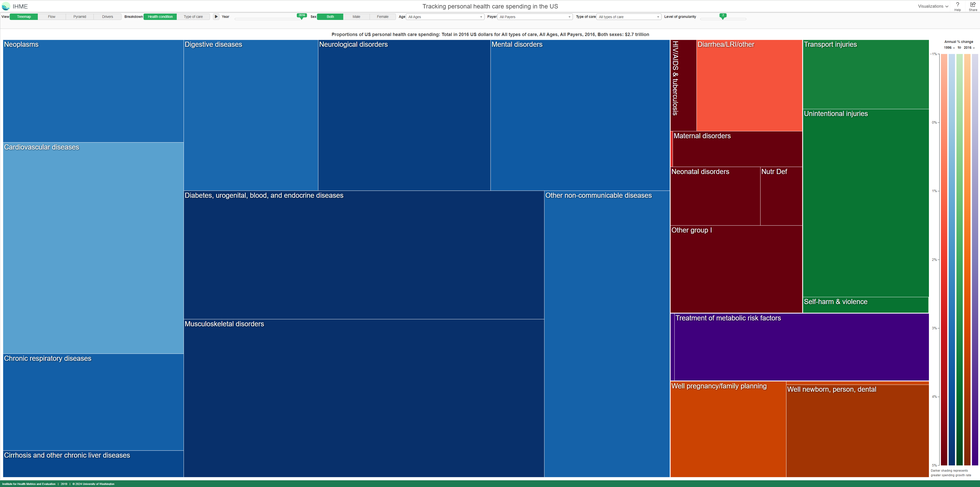This screenshot has width=980, height=487.
Task: Select the Unintentional injuries block
Action: 866,203
